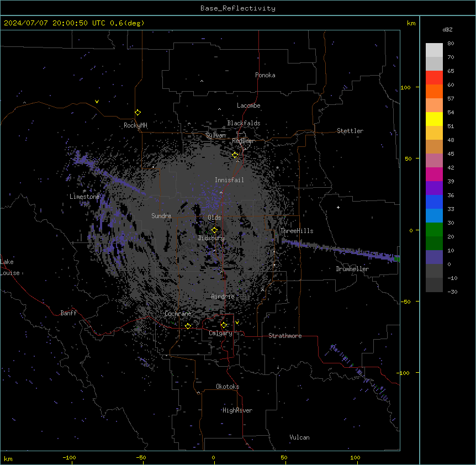
Task: Click the Ponoka city label
Action: 265,75
